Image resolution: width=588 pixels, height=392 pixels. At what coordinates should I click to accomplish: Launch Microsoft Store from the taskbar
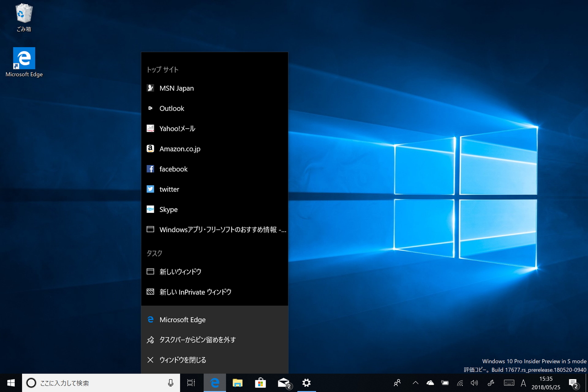260,383
